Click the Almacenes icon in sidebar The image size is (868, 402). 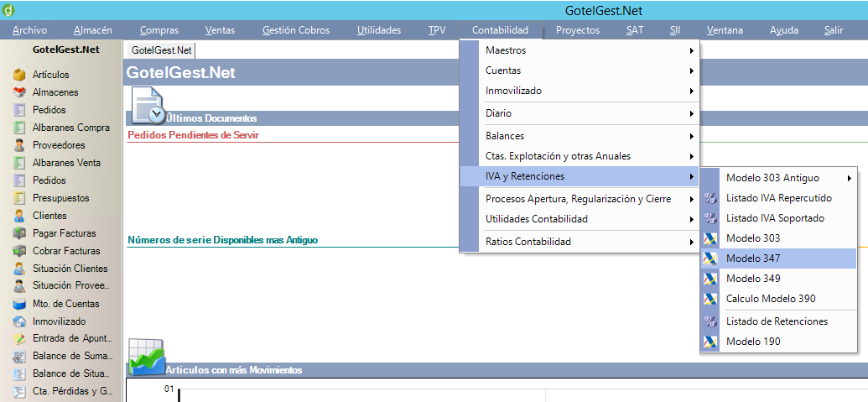pyautogui.click(x=20, y=92)
